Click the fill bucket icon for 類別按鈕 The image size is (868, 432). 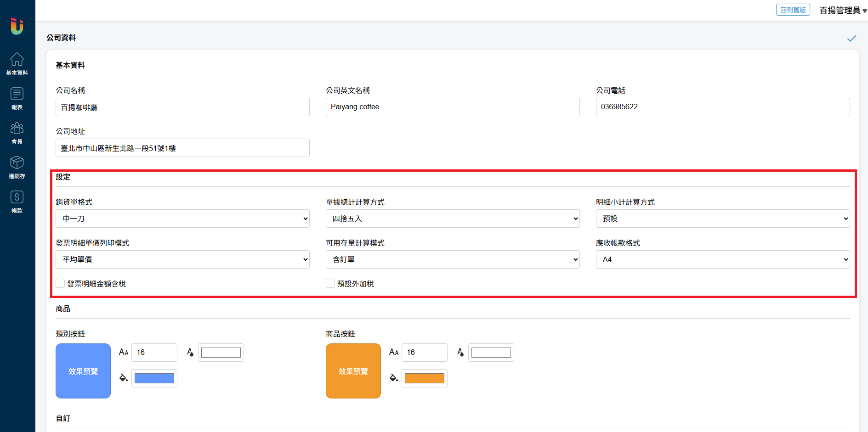pos(124,378)
